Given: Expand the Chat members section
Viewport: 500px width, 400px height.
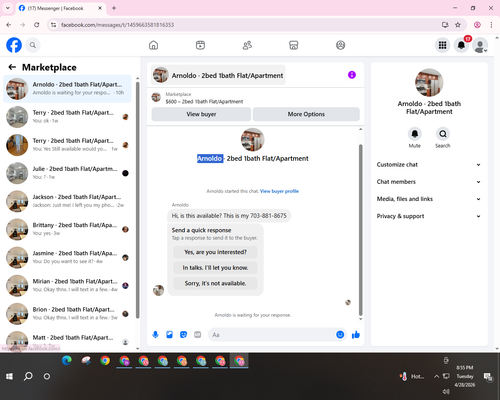Looking at the screenshot, I should 429,182.
